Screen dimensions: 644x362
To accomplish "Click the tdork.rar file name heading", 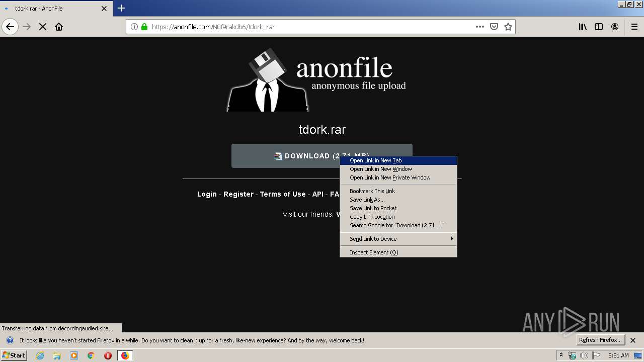I will pos(322,130).
